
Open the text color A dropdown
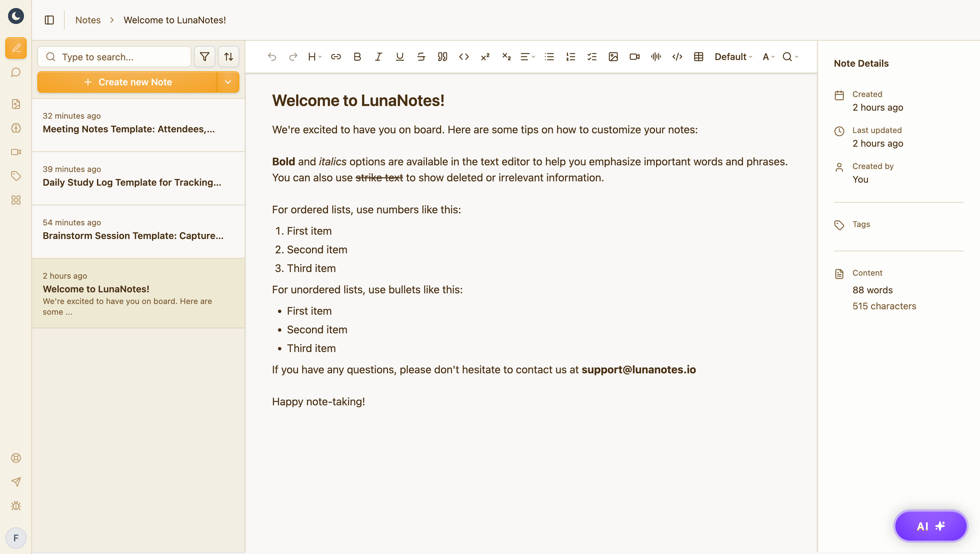pos(768,57)
